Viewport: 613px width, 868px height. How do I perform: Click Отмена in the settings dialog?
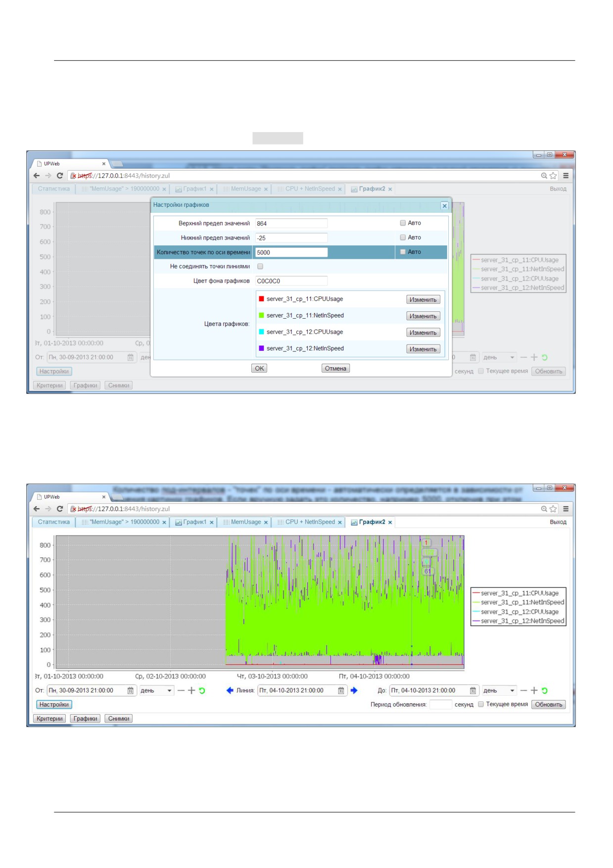coord(335,368)
